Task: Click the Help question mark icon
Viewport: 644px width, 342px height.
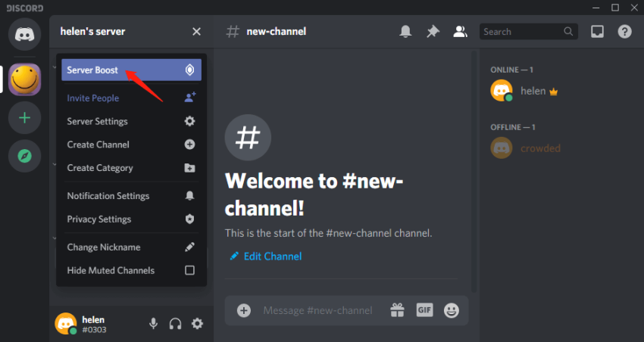Action: 624,32
